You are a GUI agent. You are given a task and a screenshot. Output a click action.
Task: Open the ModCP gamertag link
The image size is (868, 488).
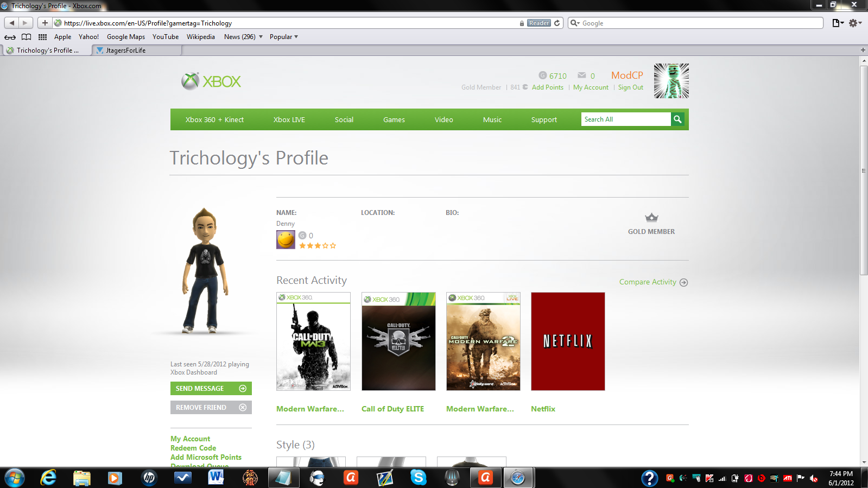click(x=627, y=75)
